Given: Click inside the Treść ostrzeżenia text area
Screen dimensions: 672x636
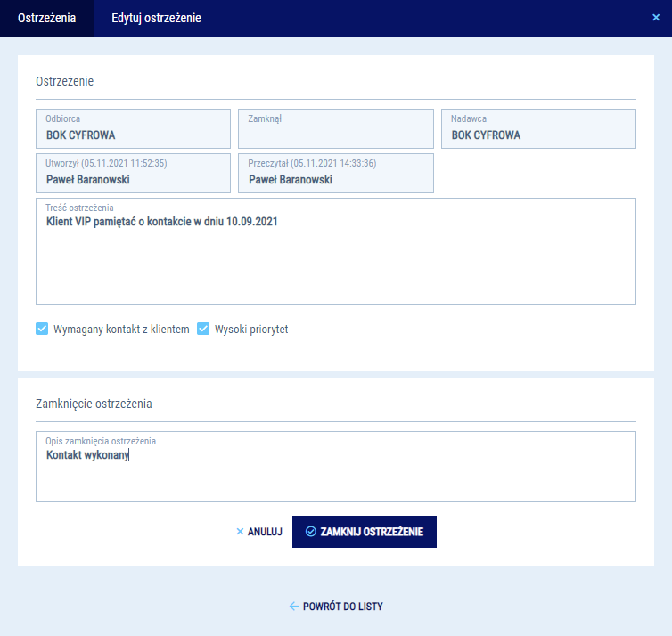Looking at the screenshot, I should pyautogui.click(x=335, y=258).
